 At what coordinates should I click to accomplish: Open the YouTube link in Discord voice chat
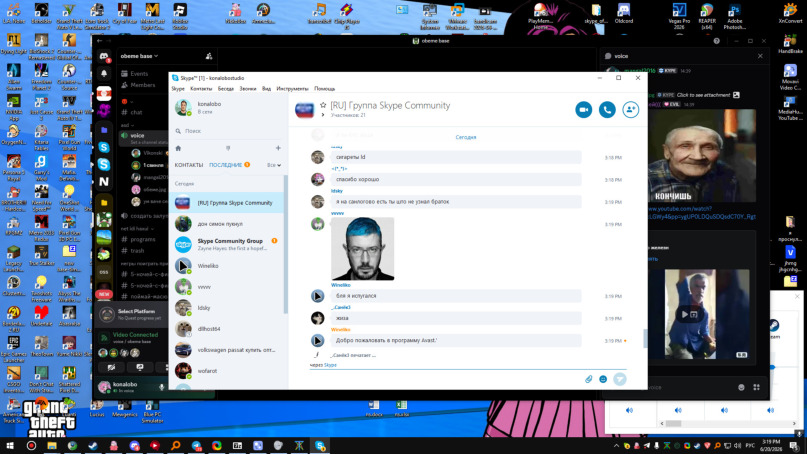[x=702, y=213]
